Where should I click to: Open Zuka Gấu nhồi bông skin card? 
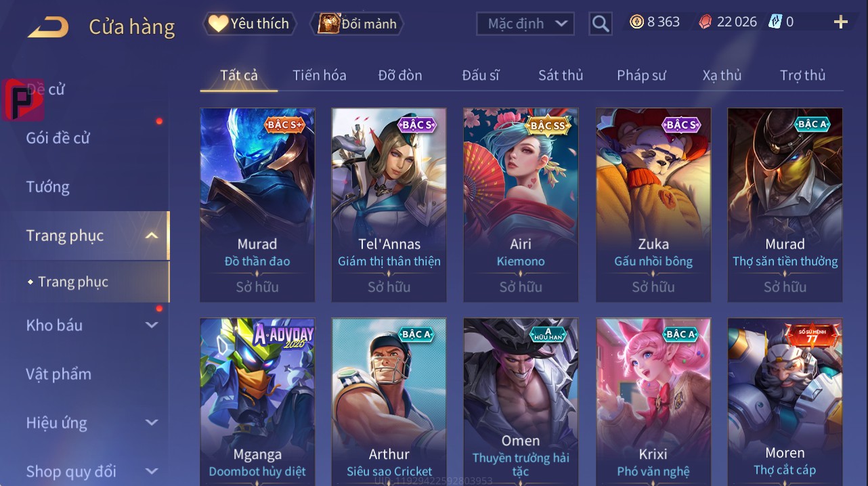pos(653,204)
